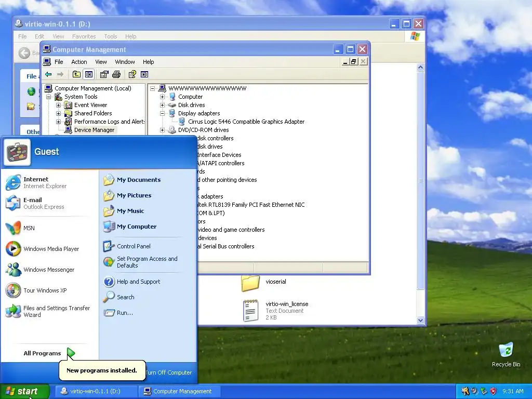
Task: Open Properties via the toolbar properties icon
Action: 104,74
